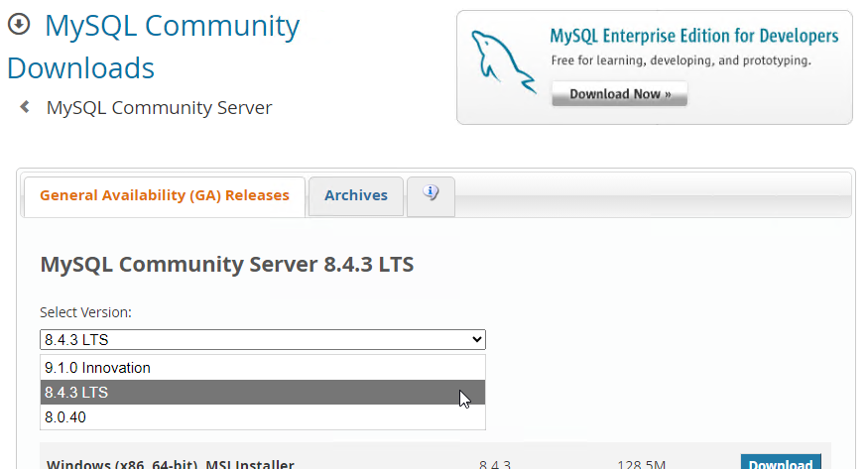Open the MySQL Community Downloads heading link
The image size is (868, 469).
pyautogui.click(x=154, y=47)
